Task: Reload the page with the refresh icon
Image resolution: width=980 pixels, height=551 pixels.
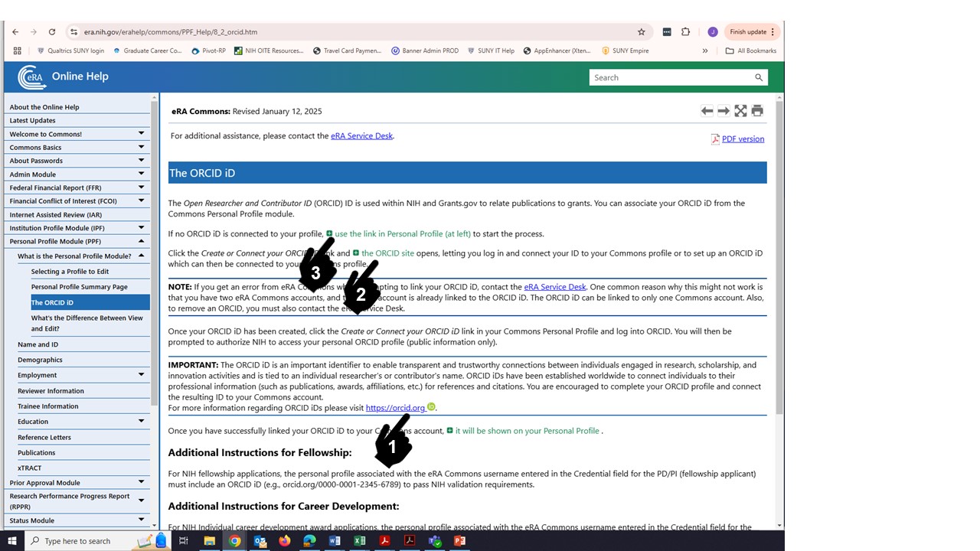Action: tap(52, 32)
